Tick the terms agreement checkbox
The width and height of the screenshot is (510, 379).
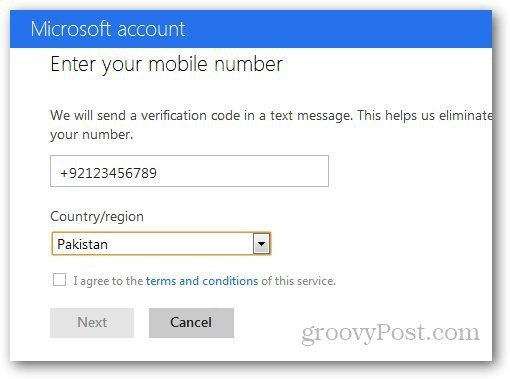coord(59,280)
